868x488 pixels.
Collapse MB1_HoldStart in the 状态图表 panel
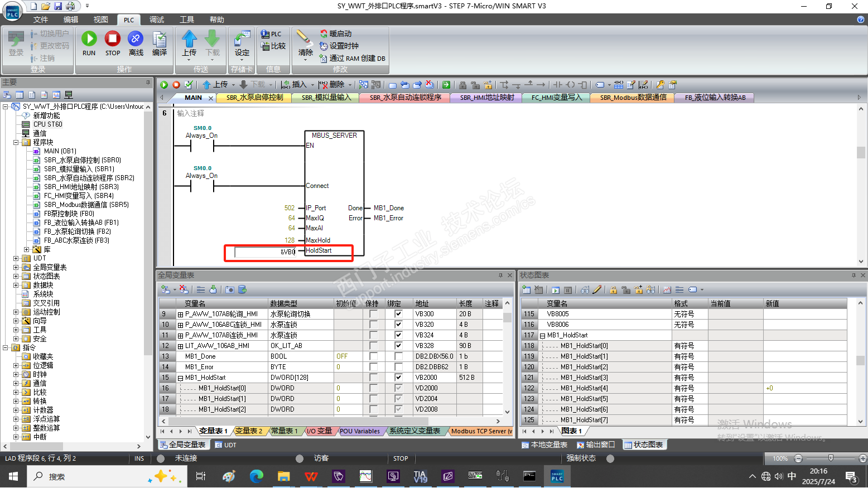point(542,336)
